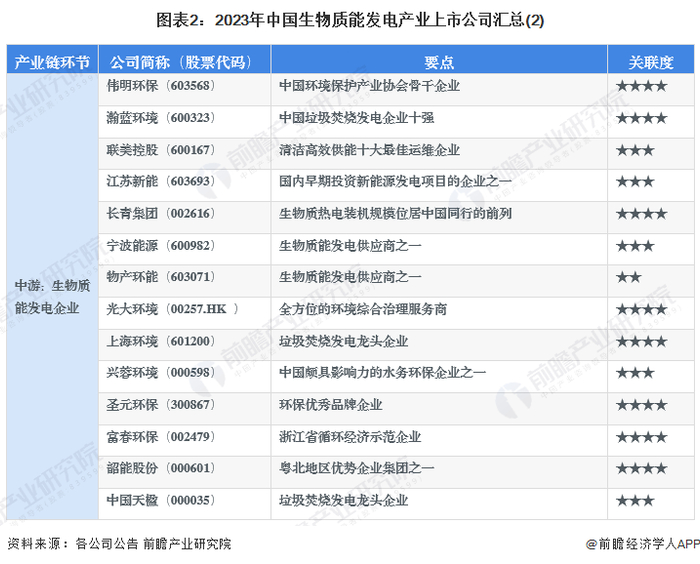Image resolution: width=700 pixels, height=564 pixels.
Task: Click the chart title 图表2：2023年中国生物质能发电产业上市公司汇总(2)
Action: coord(350,21)
